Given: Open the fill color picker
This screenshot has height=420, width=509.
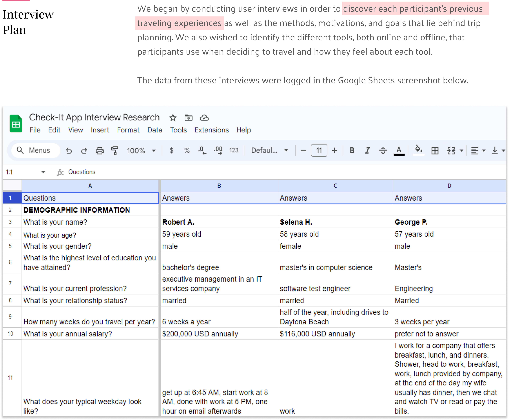Looking at the screenshot, I should 418,150.
